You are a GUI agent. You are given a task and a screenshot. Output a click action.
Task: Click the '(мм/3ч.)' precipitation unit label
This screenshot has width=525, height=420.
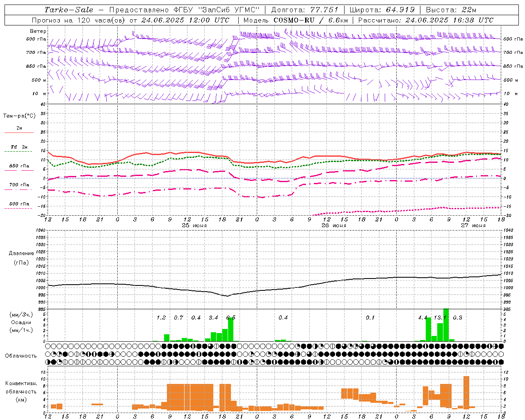pyautogui.click(x=21, y=315)
